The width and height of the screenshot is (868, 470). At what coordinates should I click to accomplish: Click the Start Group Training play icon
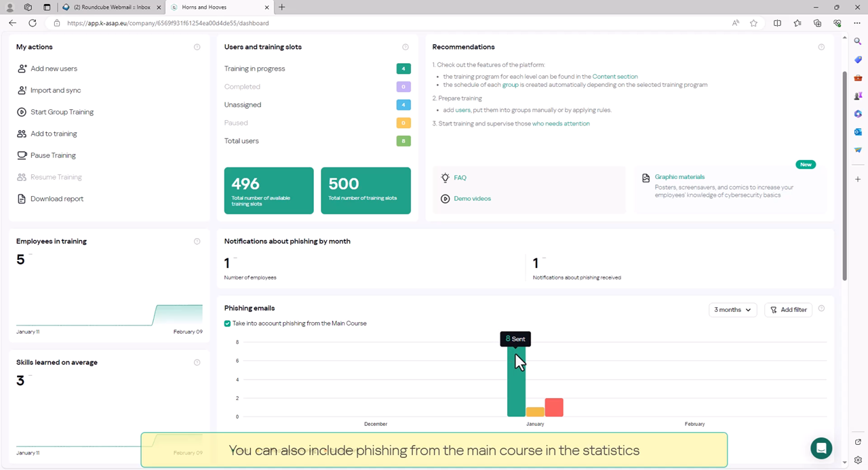[x=22, y=112]
